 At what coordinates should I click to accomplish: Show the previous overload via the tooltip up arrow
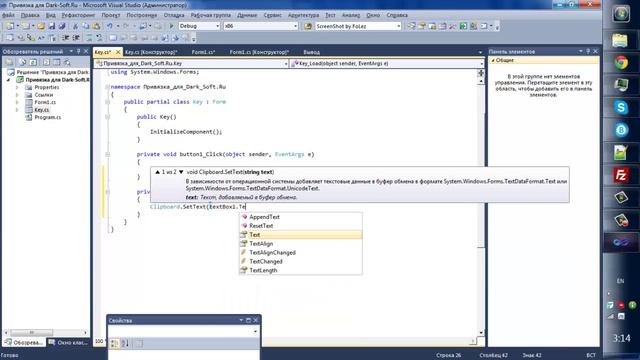click(158, 172)
